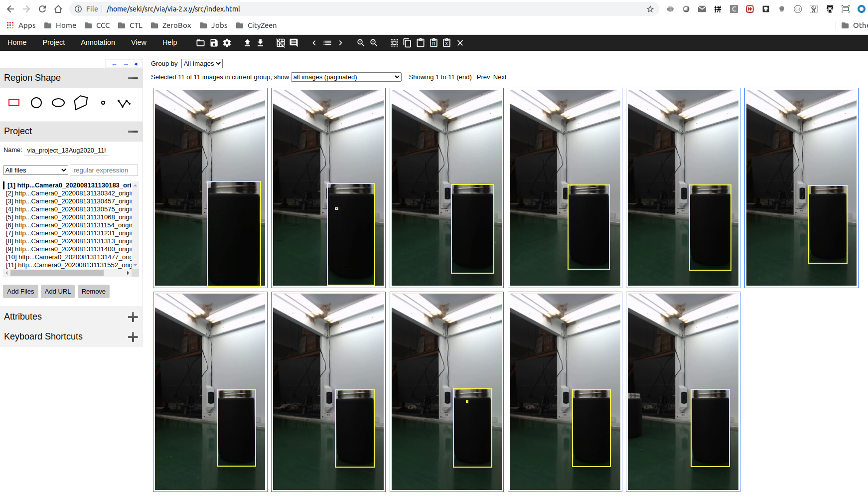The height and width of the screenshot is (499, 868).
Task: Select the point region shape tool
Action: [103, 103]
